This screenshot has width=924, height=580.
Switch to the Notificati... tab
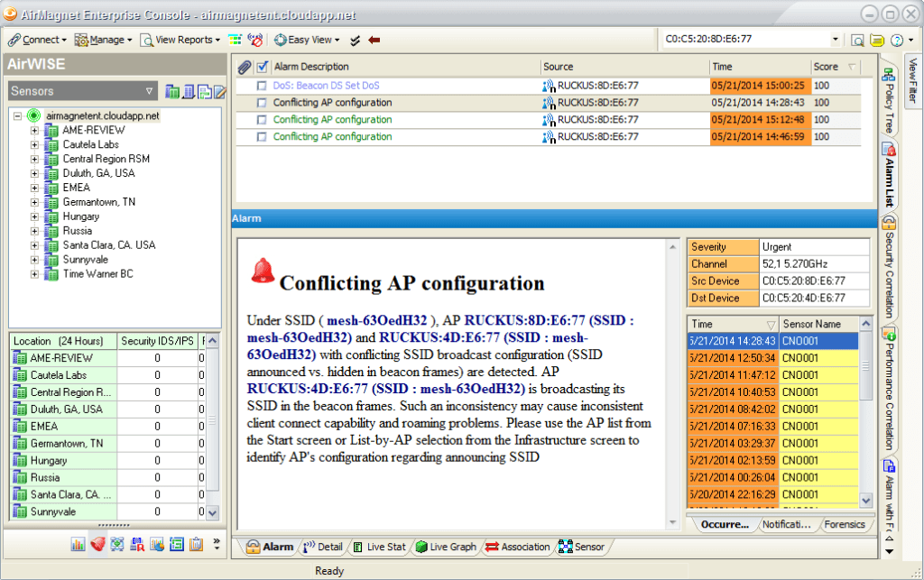pos(786,525)
